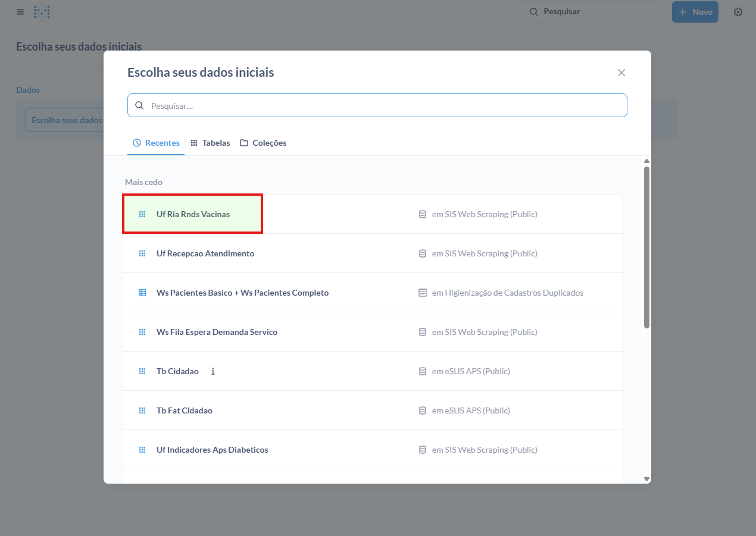Image resolution: width=756 pixels, height=536 pixels.
Task: Switch to the Tabelas tab
Action: 210,143
